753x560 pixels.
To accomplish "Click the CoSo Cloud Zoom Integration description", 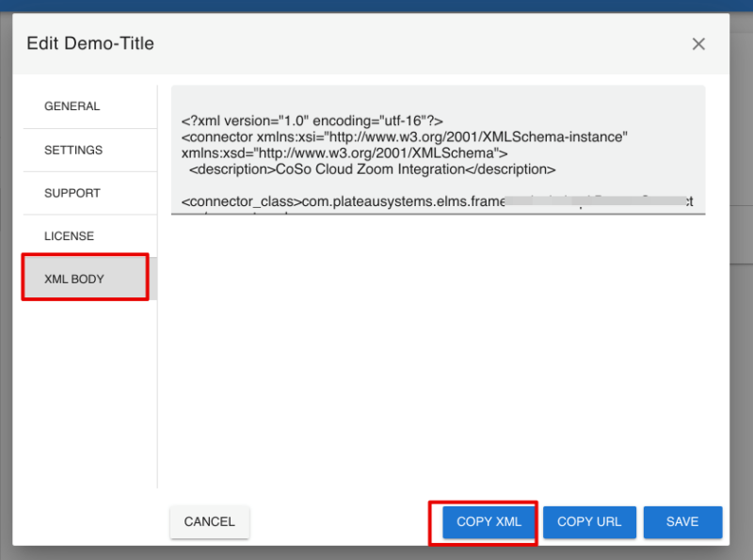I will [372, 170].
